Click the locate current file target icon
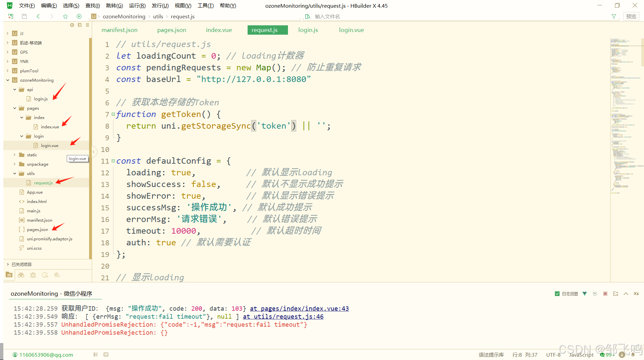The height and width of the screenshot is (360, 644). pos(72,25)
